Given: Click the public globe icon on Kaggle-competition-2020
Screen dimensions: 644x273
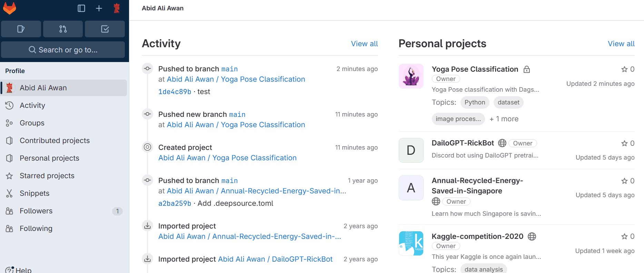Looking at the screenshot, I should (532, 236).
